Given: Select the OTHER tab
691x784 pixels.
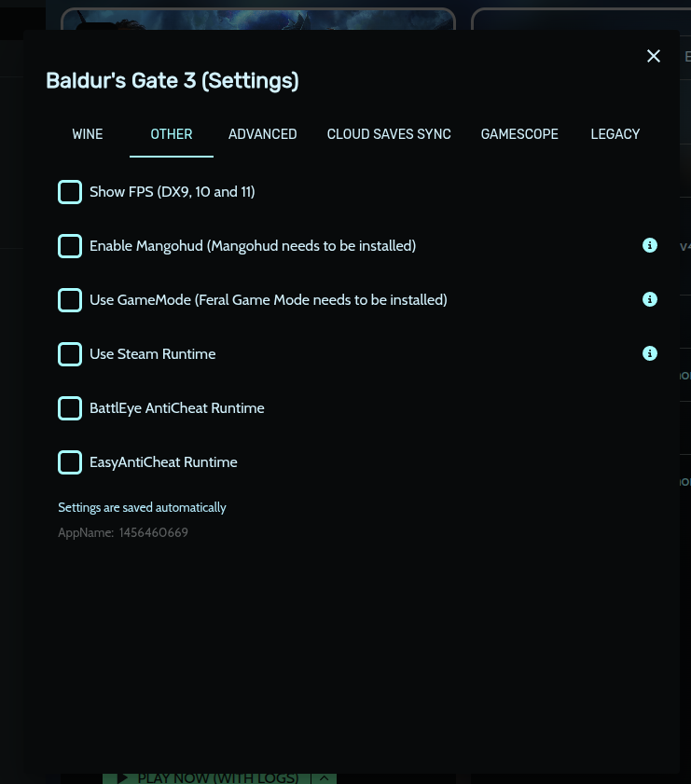Looking at the screenshot, I should pos(172,134).
